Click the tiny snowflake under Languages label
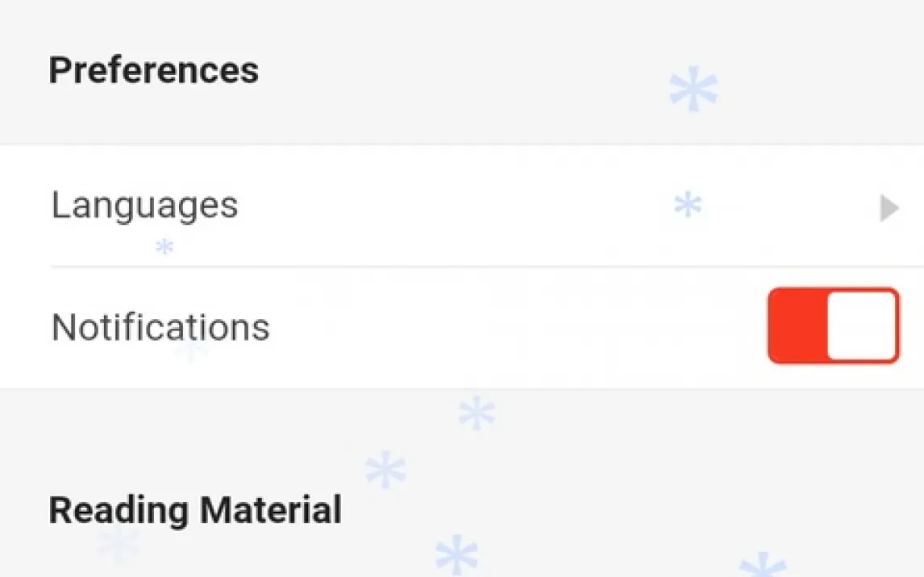924x577 pixels. tap(164, 247)
